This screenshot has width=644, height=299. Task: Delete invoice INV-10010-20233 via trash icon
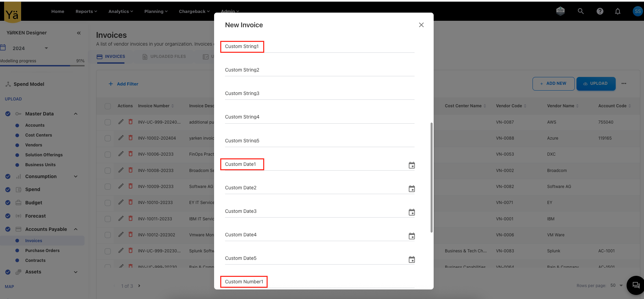[131, 202]
